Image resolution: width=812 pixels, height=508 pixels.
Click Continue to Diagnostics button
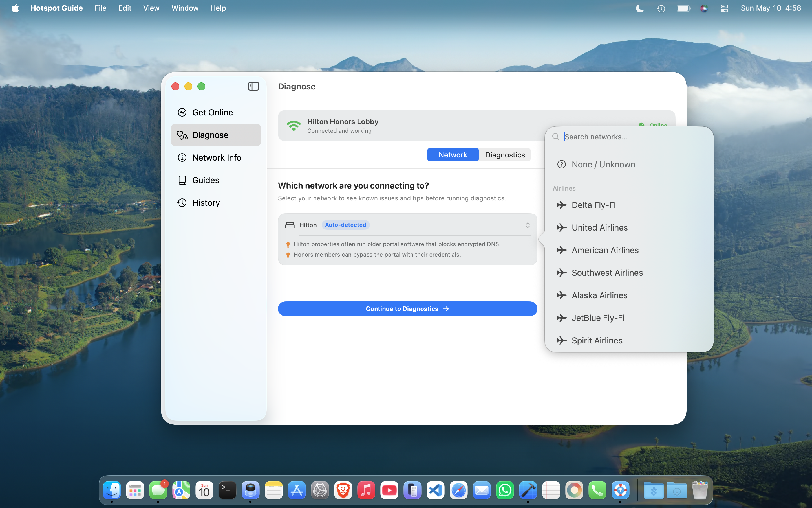(407, 308)
